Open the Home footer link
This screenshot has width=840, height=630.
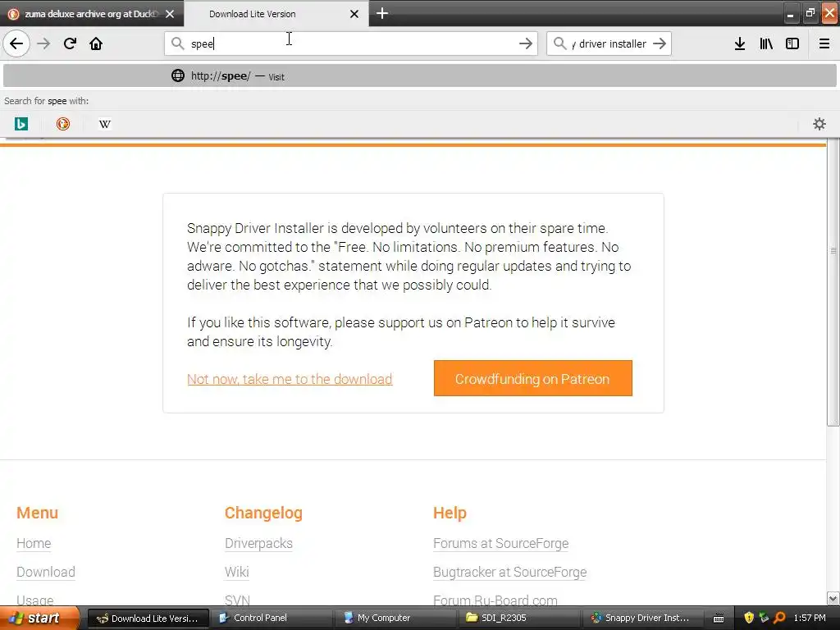click(34, 543)
